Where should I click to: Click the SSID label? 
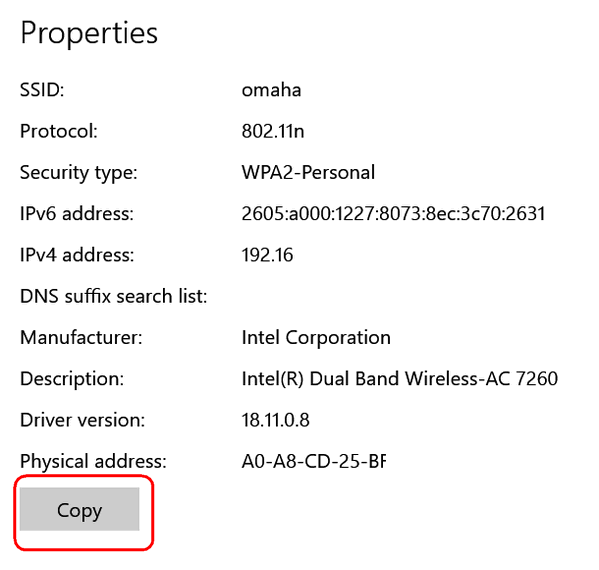pyautogui.click(x=42, y=90)
